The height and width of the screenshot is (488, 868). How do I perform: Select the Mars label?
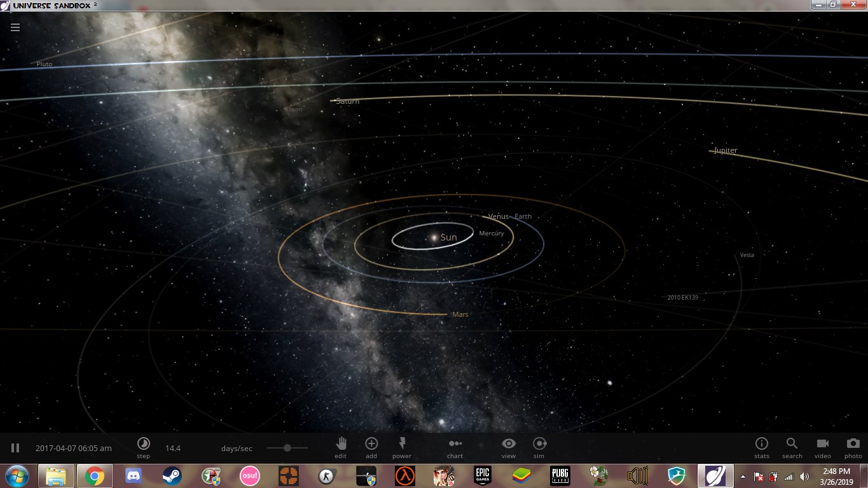[x=460, y=314]
